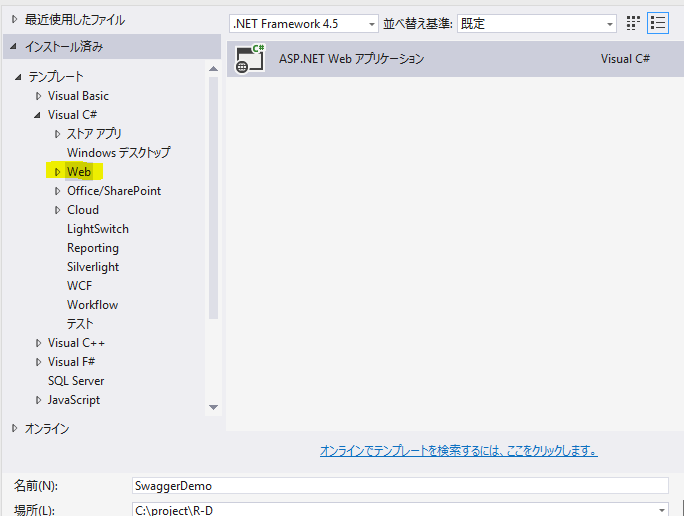Select the Visual F# tree label
684x516 pixels.
pyautogui.click(x=72, y=362)
